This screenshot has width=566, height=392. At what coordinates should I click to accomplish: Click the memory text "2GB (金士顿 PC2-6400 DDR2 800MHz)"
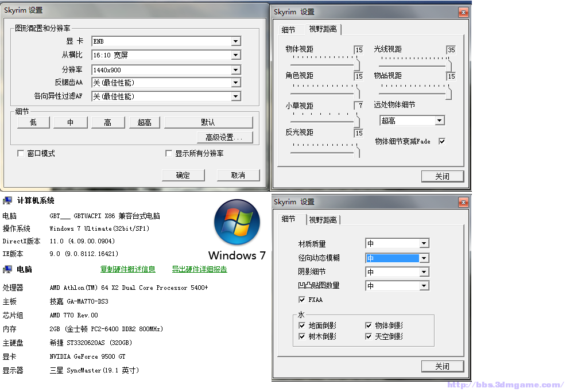point(106,329)
